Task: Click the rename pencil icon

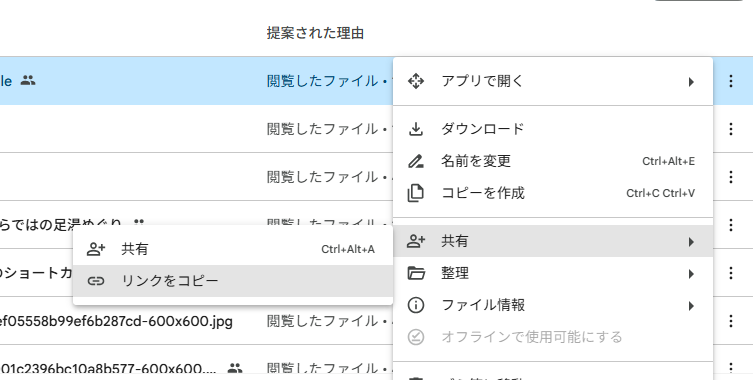Action: pyautogui.click(x=415, y=161)
